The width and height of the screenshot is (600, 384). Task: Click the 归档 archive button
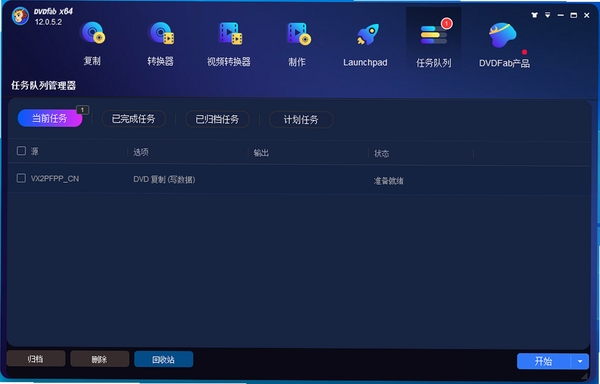click(x=36, y=359)
